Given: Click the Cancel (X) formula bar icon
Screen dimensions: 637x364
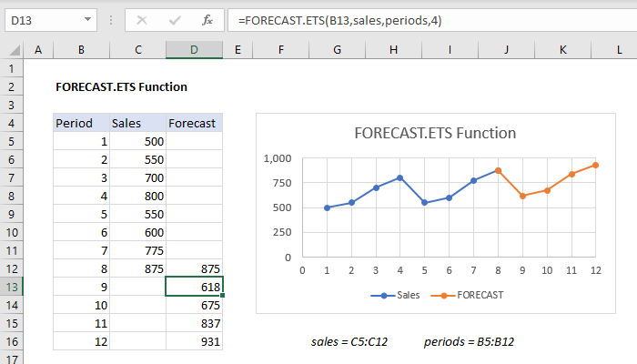Looking at the screenshot, I should coord(142,20).
